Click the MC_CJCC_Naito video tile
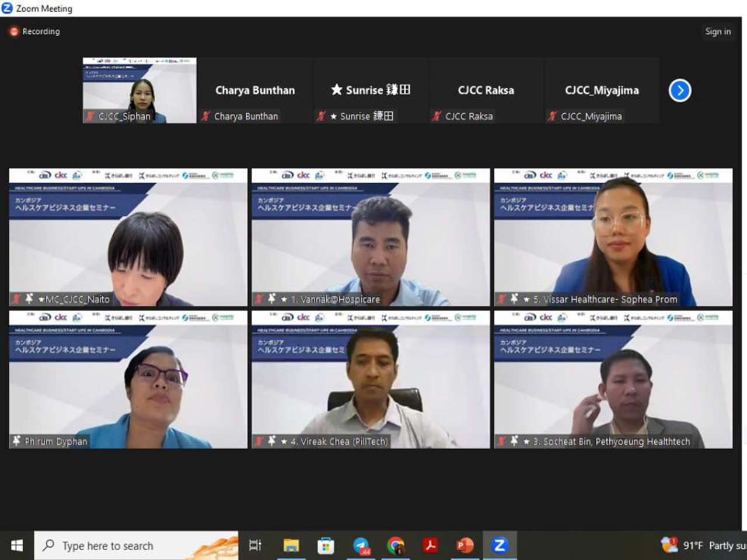This screenshot has width=747, height=560. coord(128,237)
